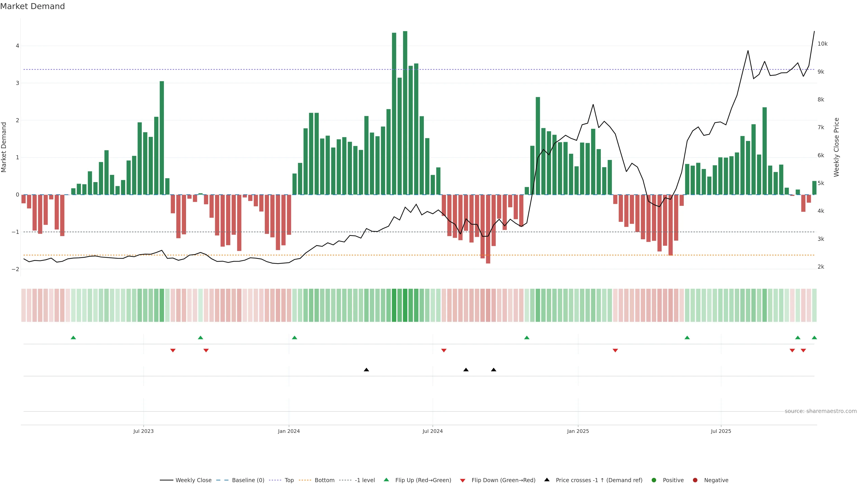
Task: Click the green Flip Up triangle in legend
Action: point(387,480)
